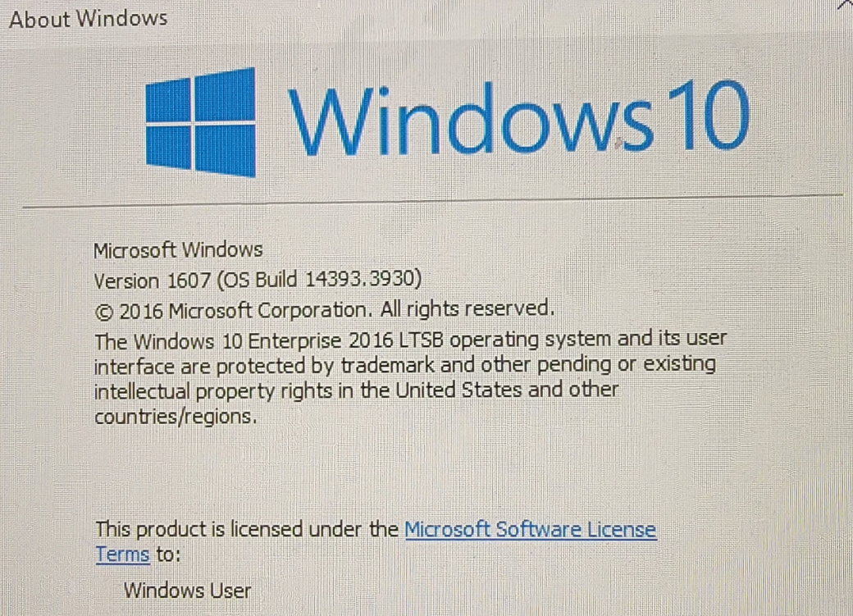
Task: Click the copyright symbol before 2016
Action: coord(104,313)
